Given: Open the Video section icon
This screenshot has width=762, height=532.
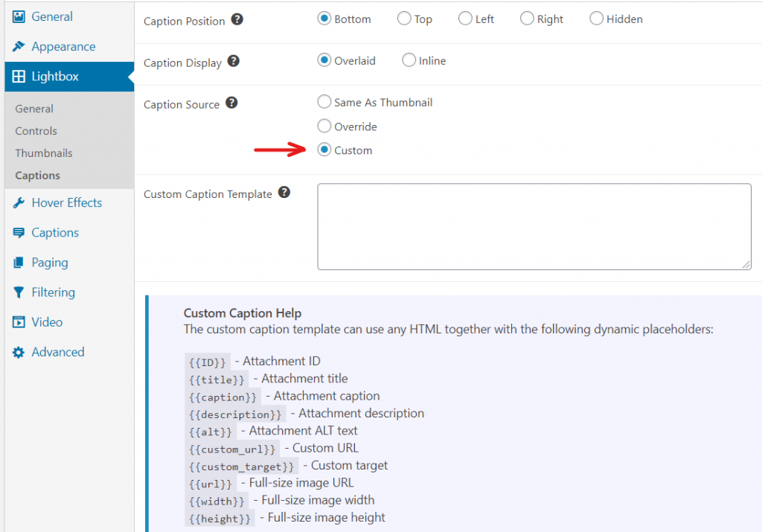Looking at the screenshot, I should click(x=19, y=321).
